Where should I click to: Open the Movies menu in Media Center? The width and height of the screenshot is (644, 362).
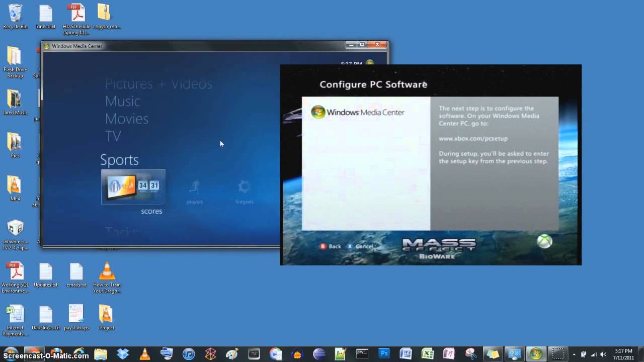[x=126, y=119]
